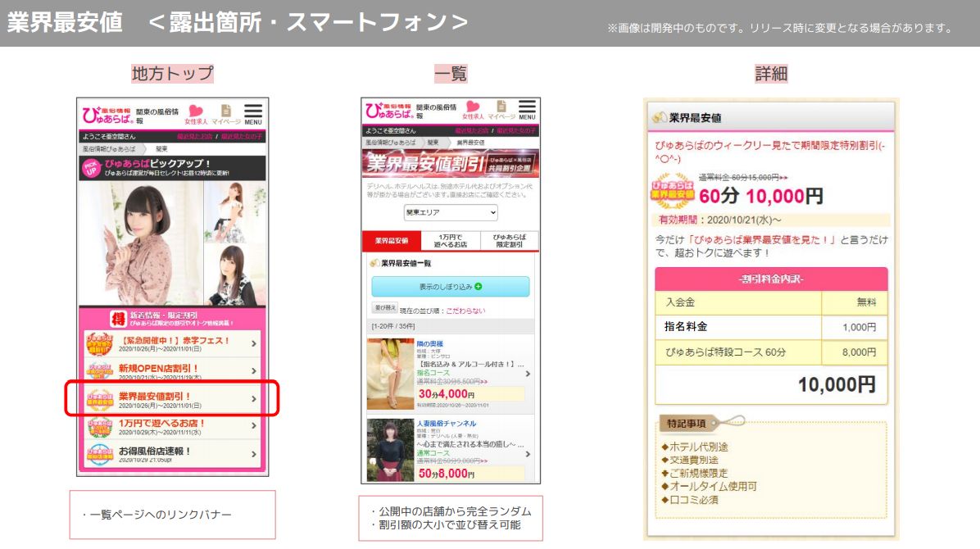
Task: Open 隣の奥様 listing thumbnail
Action: (x=391, y=374)
